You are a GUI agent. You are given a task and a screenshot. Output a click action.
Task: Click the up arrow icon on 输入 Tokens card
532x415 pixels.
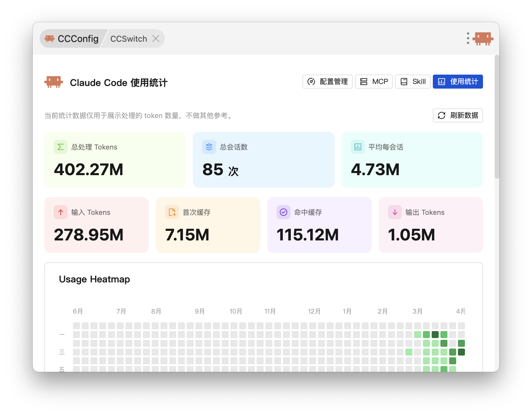tap(61, 212)
